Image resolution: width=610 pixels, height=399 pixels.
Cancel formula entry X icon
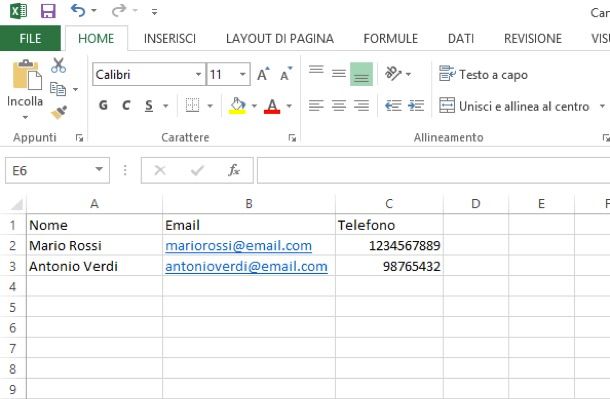[160, 170]
